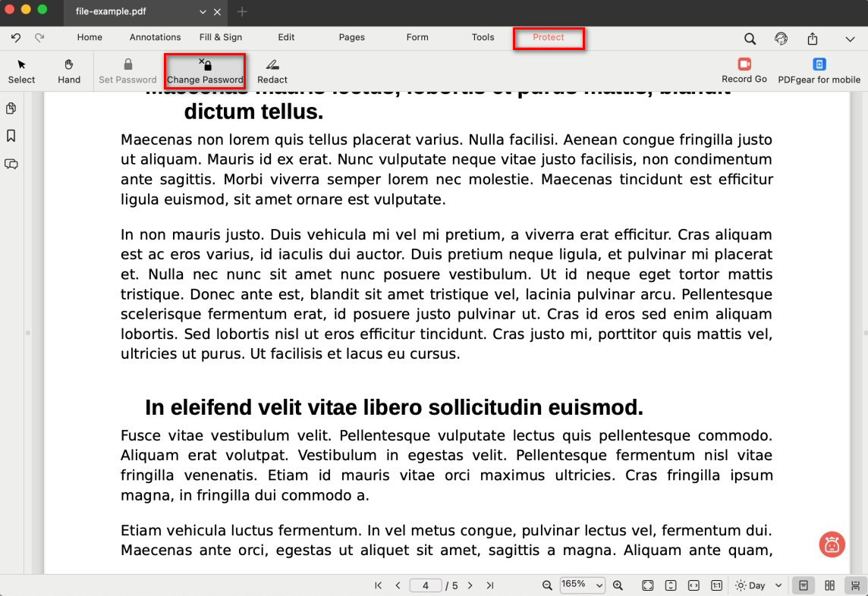Open the Fill & Sign tab
The height and width of the screenshot is (596, 868).
(x=220, y=37)
